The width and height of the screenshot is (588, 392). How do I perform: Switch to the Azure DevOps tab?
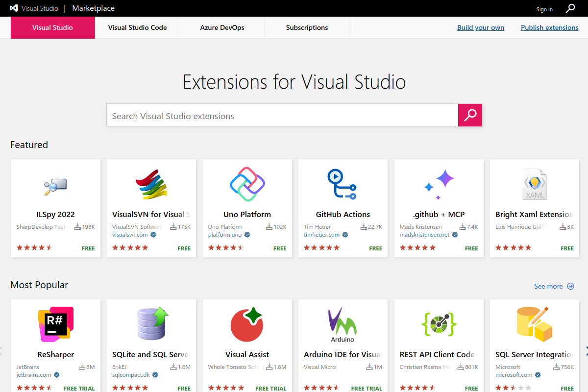coord(222,27)
